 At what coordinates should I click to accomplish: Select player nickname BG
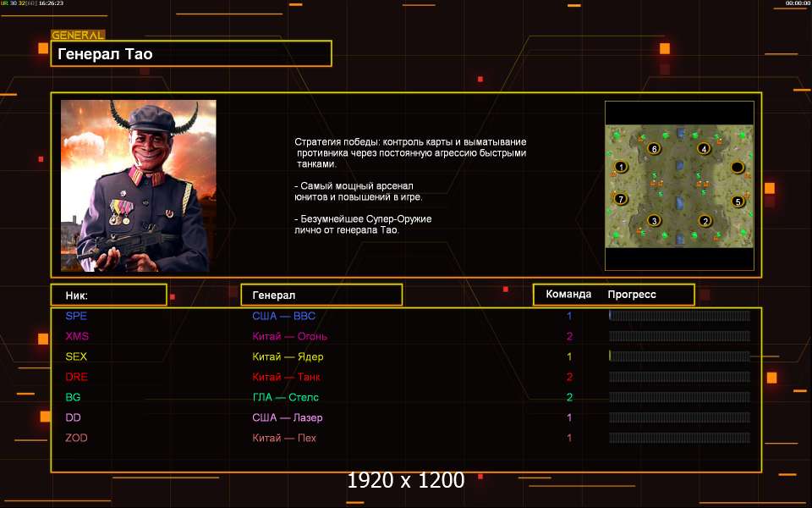tap(73, 397)
